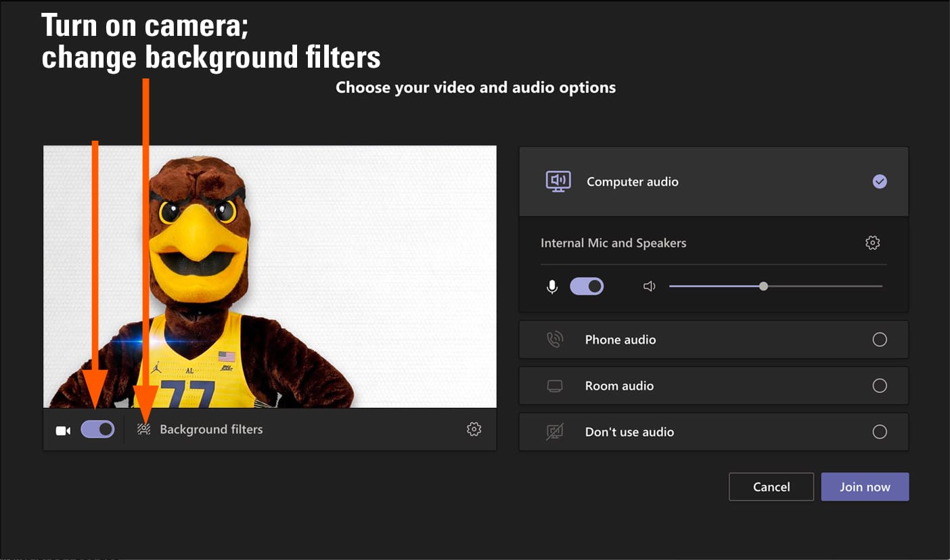Click Join now to enter meeting
The height and width of the screenshot is (560, 950).
click(x=865, y=487)
